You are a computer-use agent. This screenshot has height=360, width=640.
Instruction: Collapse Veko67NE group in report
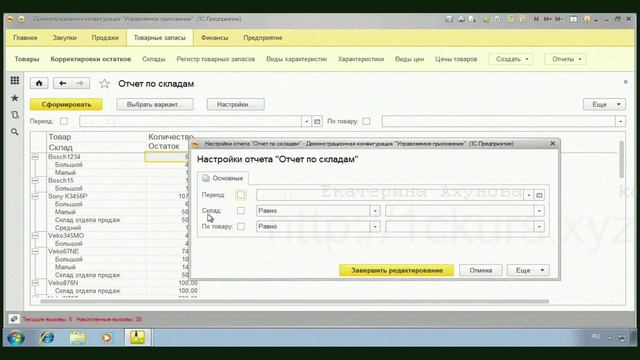pyautogui.click(x=36, y=251)
